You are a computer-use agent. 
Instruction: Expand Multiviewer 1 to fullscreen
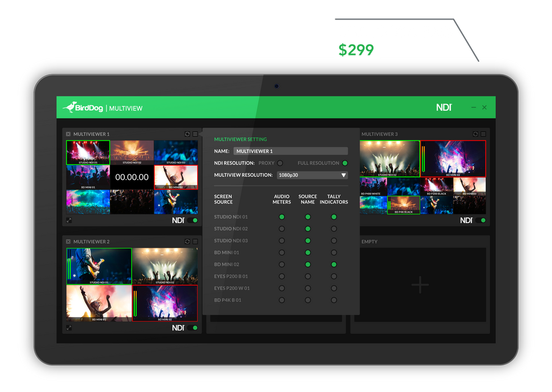(69, 220)
